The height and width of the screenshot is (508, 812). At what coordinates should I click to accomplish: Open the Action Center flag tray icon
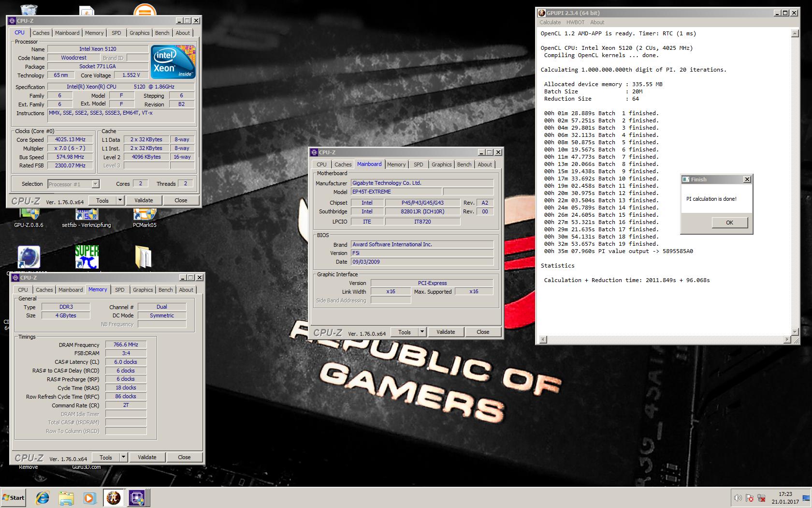coord(749,498)
